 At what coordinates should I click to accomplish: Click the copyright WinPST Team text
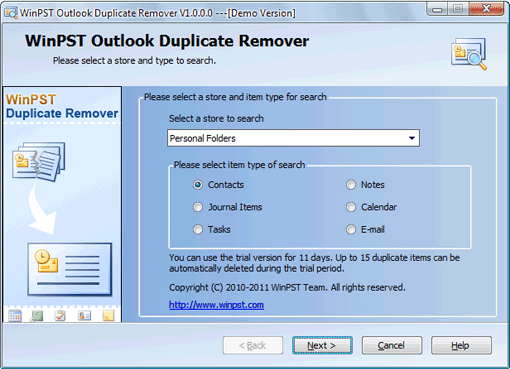pos(287,287)
